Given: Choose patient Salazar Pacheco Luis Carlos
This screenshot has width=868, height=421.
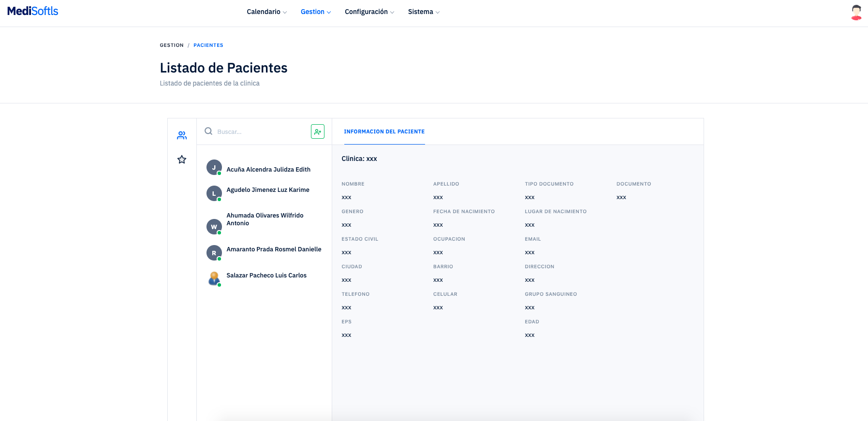Looking at the screenshot, I should (266, 276).
